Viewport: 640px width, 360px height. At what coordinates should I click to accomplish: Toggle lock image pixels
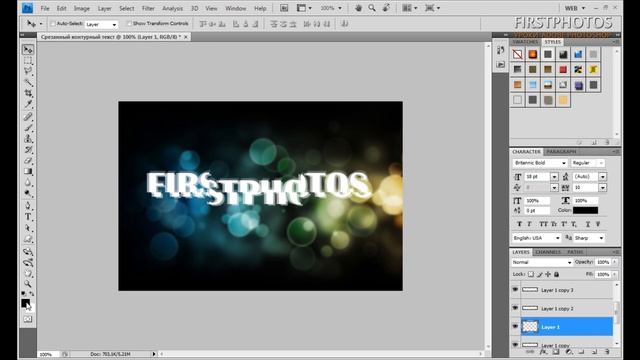click(x=540, y=274)
